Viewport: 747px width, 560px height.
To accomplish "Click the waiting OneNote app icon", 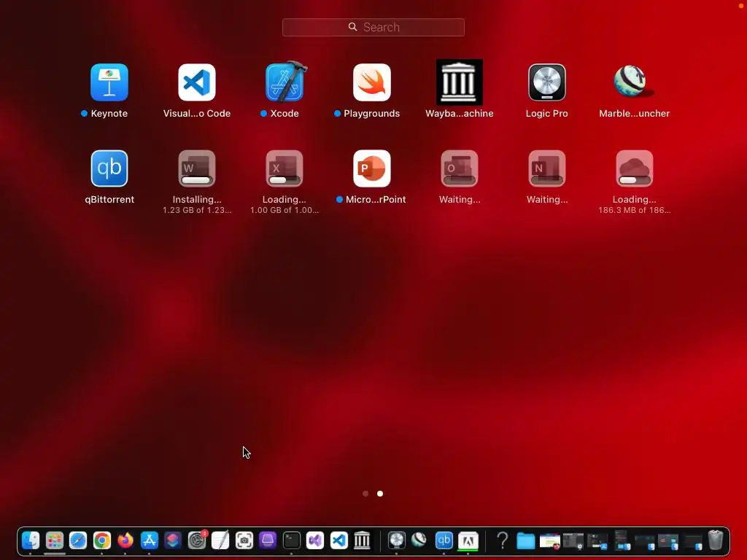I will [x=547, y=168].
